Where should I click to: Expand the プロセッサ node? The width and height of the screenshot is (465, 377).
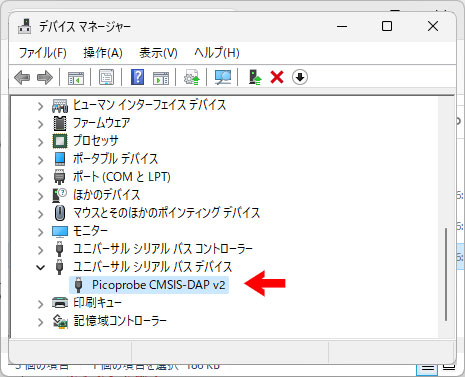[40, 142]
